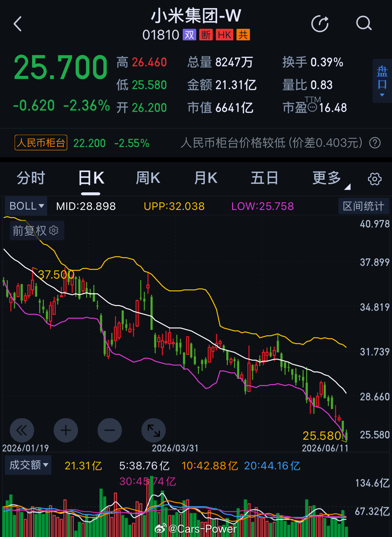Tap the 换手 0.39% figure
392x537 pixels.
(x=313, y=62)
